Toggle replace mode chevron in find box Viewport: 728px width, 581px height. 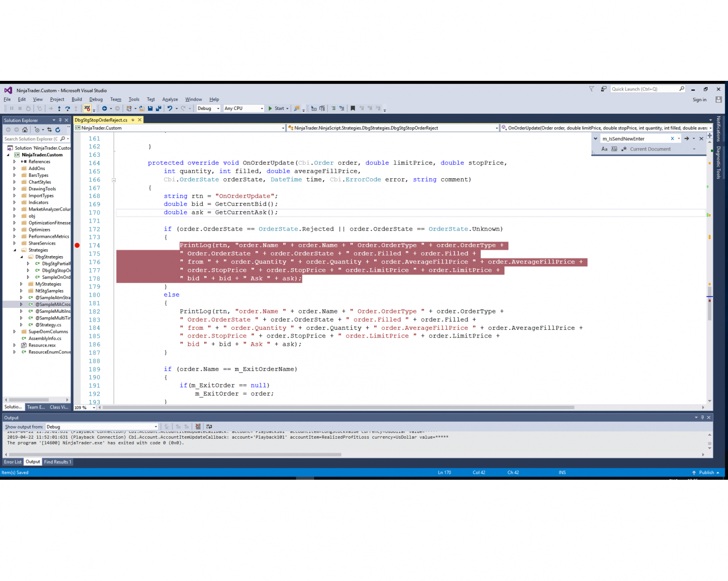pyautogui.click(x=595, y=138)
